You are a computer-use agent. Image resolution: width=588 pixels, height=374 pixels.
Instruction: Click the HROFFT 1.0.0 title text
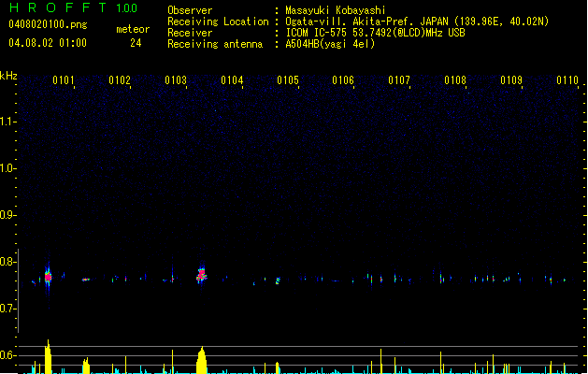coord(73,7)
